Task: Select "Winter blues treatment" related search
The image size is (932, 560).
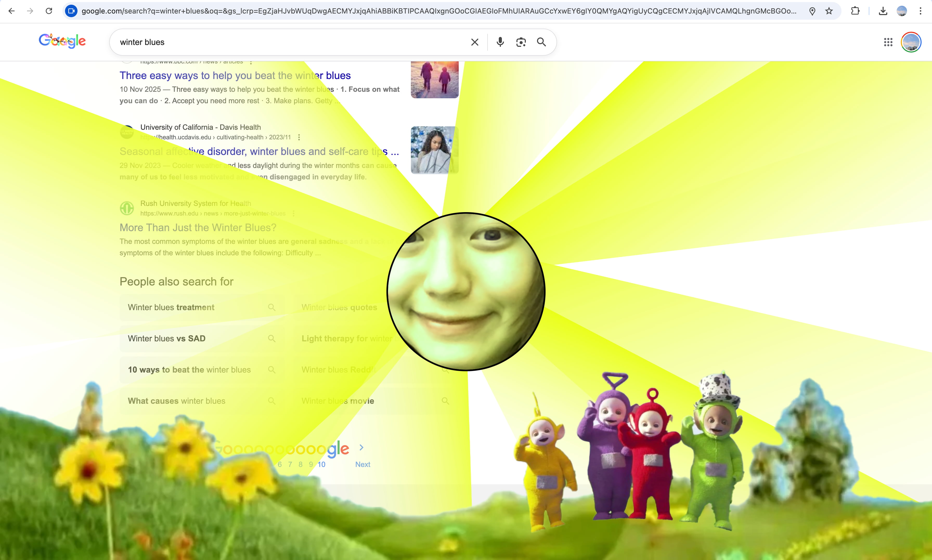Action: coord(171,307)
